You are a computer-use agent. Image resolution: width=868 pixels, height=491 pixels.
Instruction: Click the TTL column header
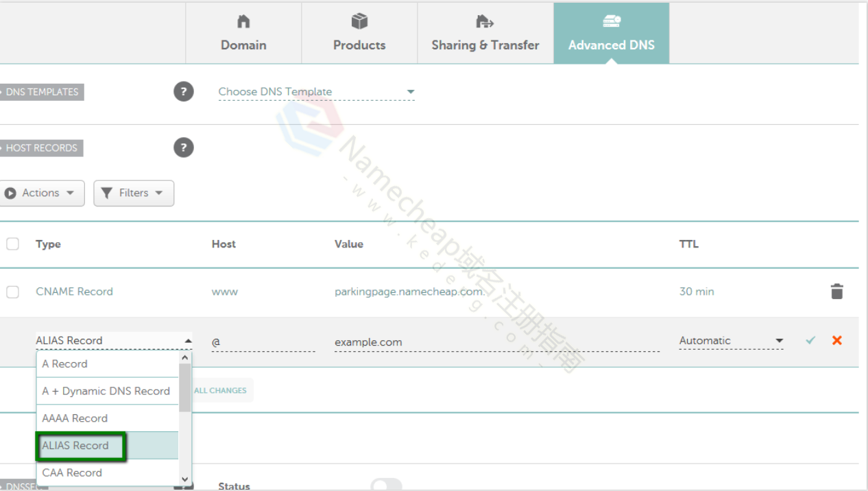click(689, 244)
